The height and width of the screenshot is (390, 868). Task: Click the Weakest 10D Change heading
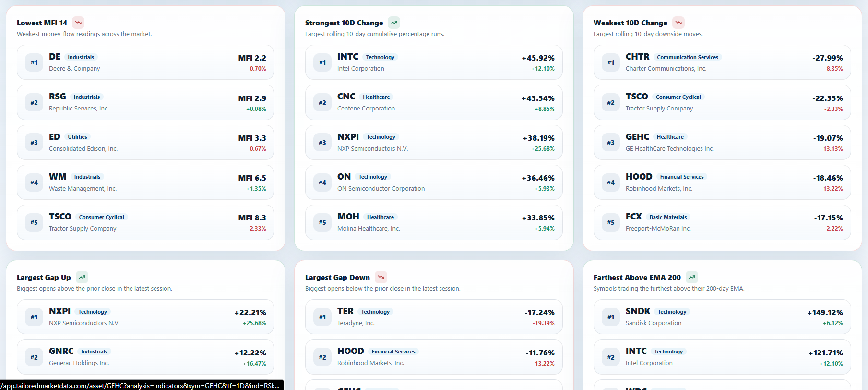630,23
